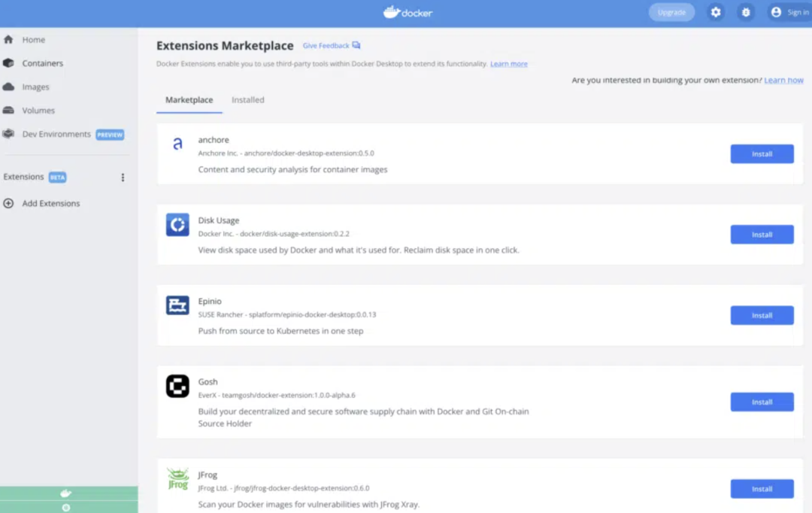Click the Disk Usage extension icon
This screenshot has width=812, height=513.
coord(177,225)
